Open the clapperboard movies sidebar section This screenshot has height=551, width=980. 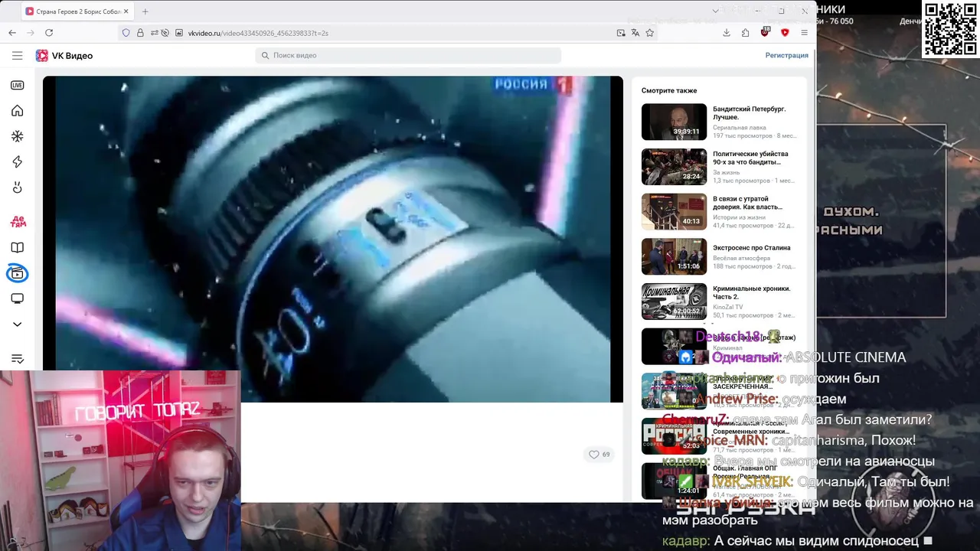(17, 273)
